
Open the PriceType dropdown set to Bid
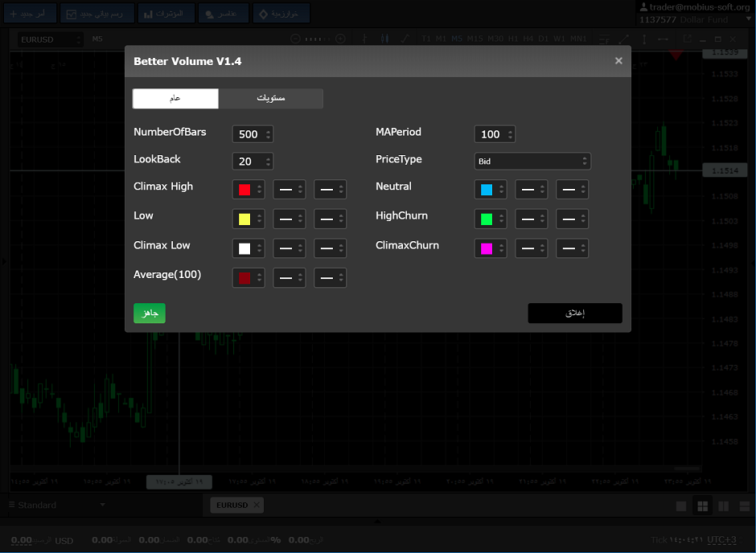click(x=532, y=162)
